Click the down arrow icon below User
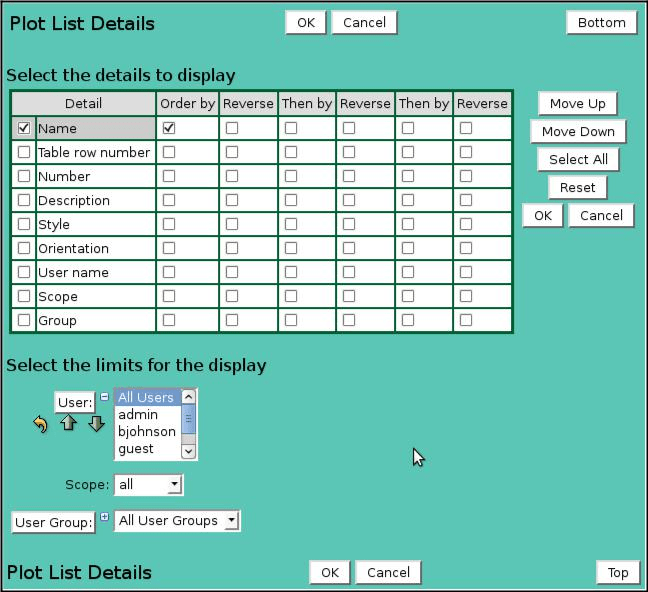The image size is (648, 592). (96, 423)
